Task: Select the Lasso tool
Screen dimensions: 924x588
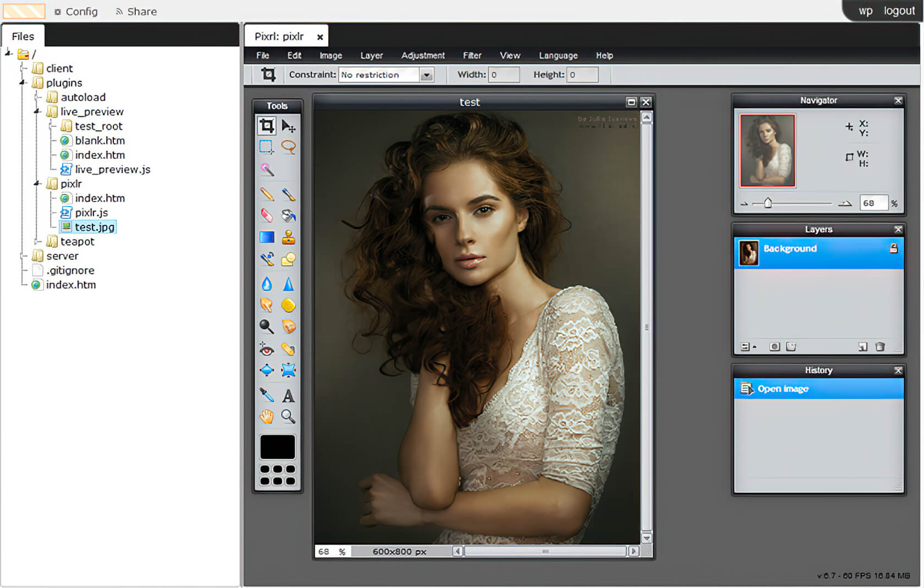Action: pyautogui.click(x=288, y=147)
